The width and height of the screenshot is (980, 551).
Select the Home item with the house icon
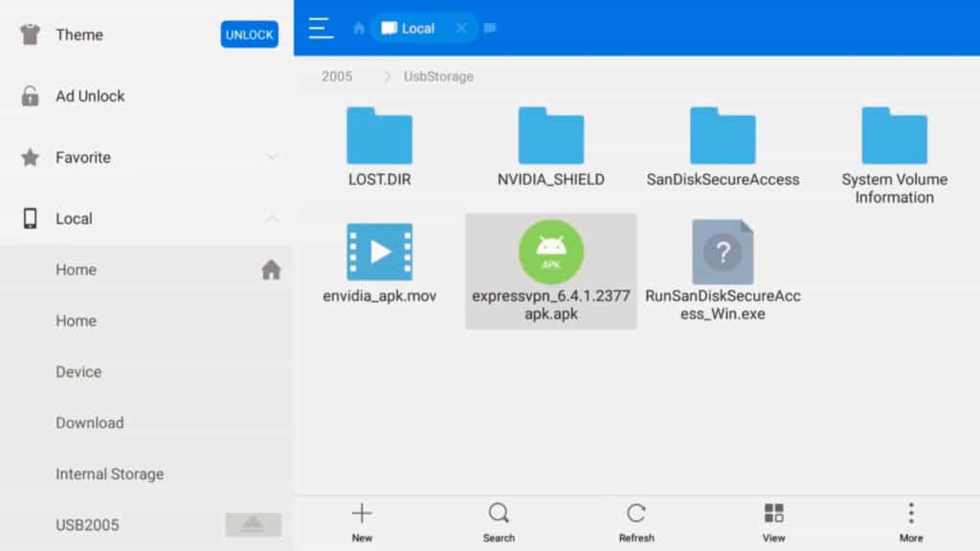click(x=146, y=269)
